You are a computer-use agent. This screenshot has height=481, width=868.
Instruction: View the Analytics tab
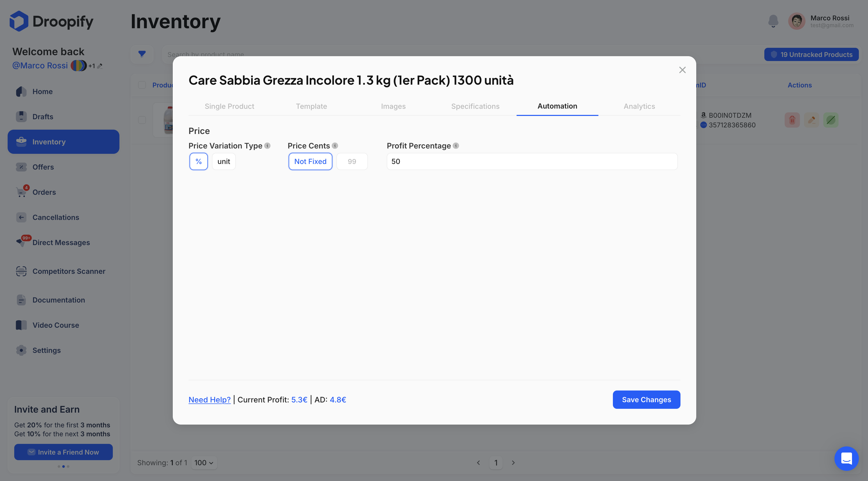click(x=639, y=106)
